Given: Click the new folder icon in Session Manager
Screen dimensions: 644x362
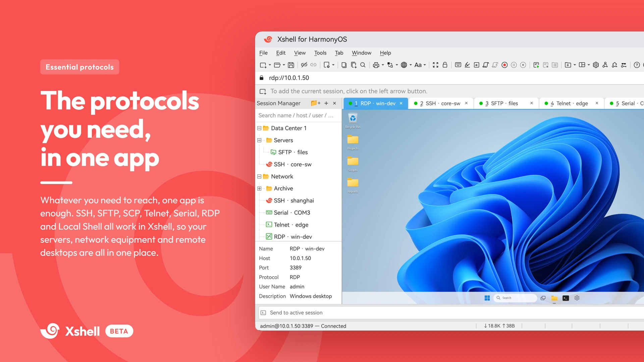Looking at the screenshot, I should point(315,103).
